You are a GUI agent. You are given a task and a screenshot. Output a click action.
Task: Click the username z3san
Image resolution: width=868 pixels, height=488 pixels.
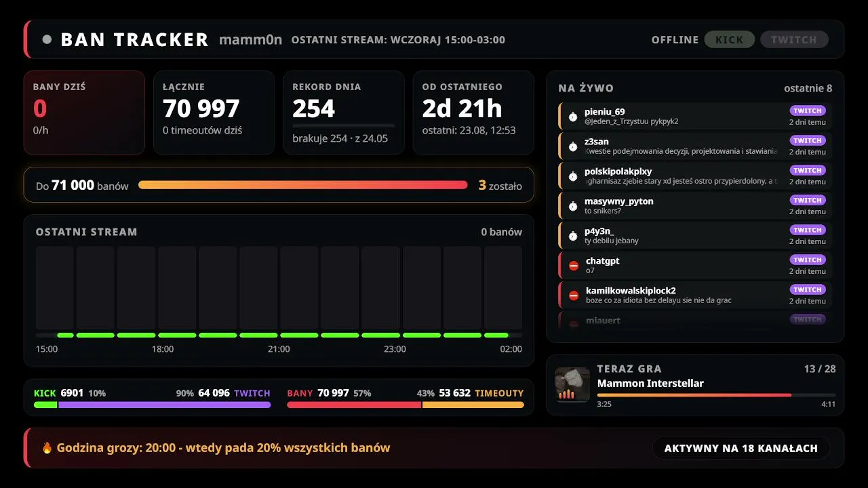597,142
